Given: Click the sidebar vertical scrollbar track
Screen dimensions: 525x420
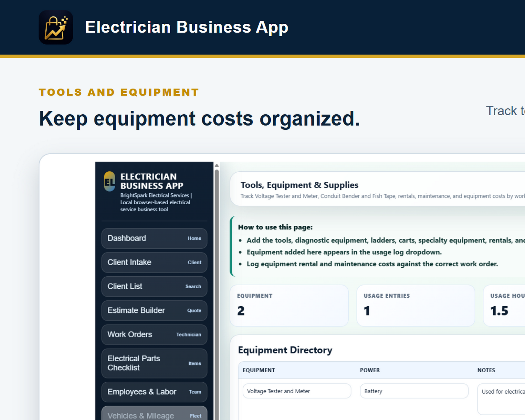Looking at the screenshot, I should (217, 294).
